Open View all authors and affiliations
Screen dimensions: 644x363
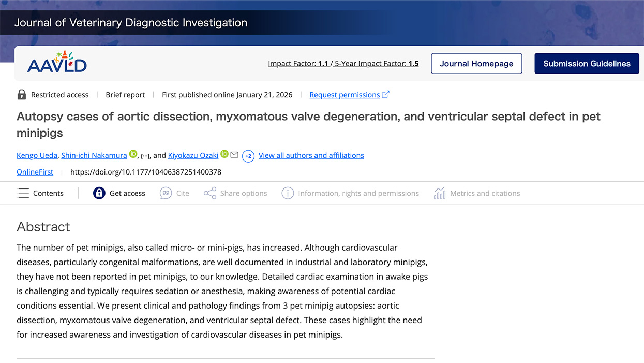[x=311, y=155]
